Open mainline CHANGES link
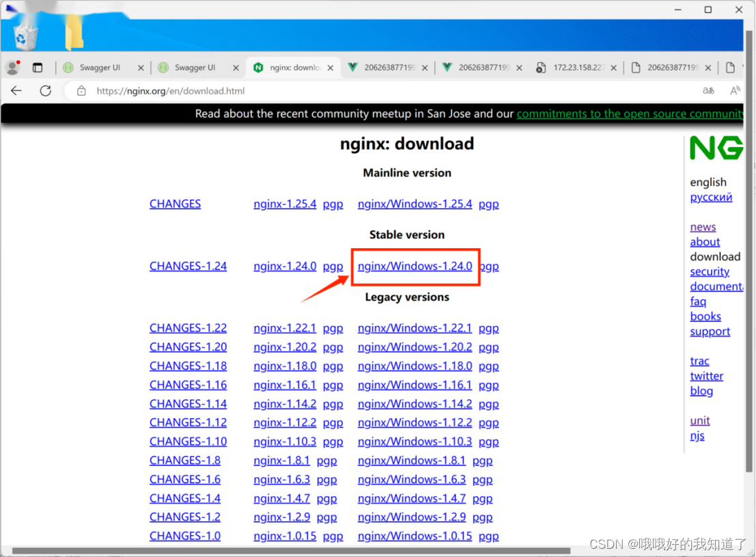The image size is (756, 557). click(175, 204)
